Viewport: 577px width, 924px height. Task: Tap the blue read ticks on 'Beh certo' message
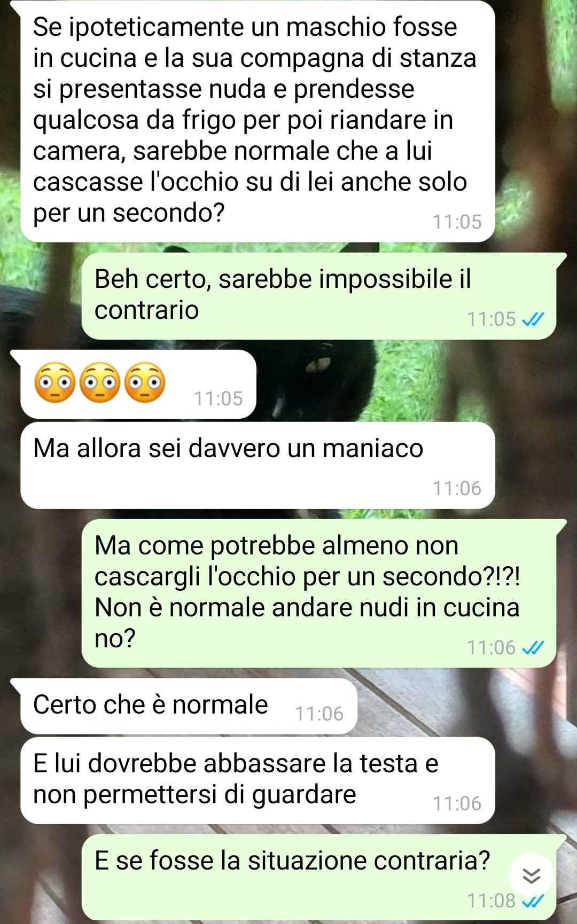click(533, 319)
